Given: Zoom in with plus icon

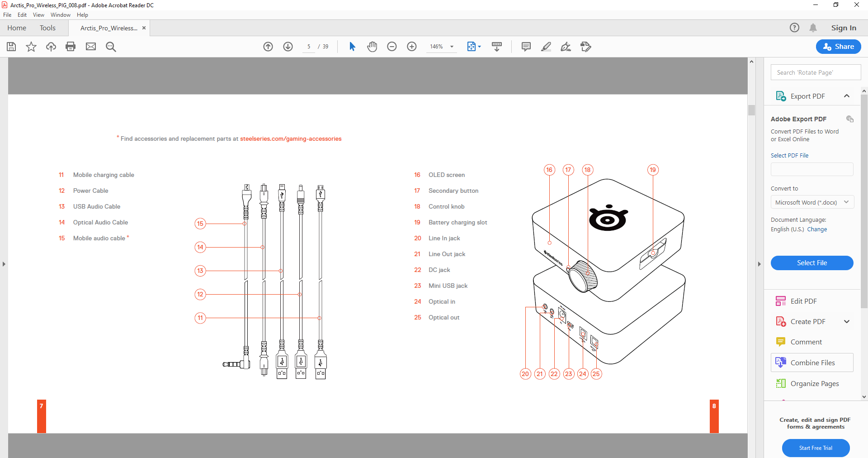Looking at the screenshot, I should (412, 47).
